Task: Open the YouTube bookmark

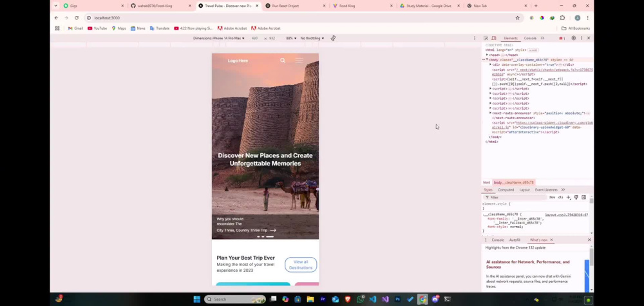Action: coord(97,28)
